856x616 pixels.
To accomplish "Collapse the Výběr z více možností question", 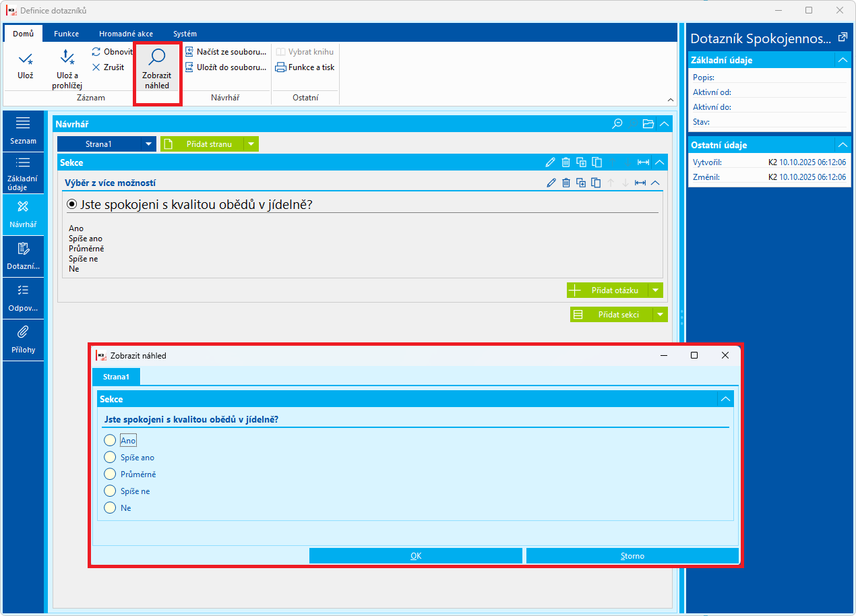I will point(655,183).
